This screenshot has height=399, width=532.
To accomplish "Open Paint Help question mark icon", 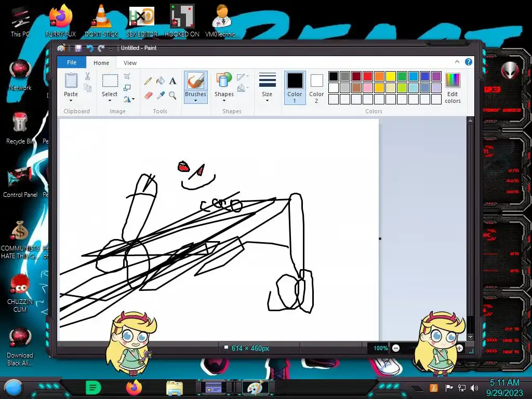I will point(469,62).
